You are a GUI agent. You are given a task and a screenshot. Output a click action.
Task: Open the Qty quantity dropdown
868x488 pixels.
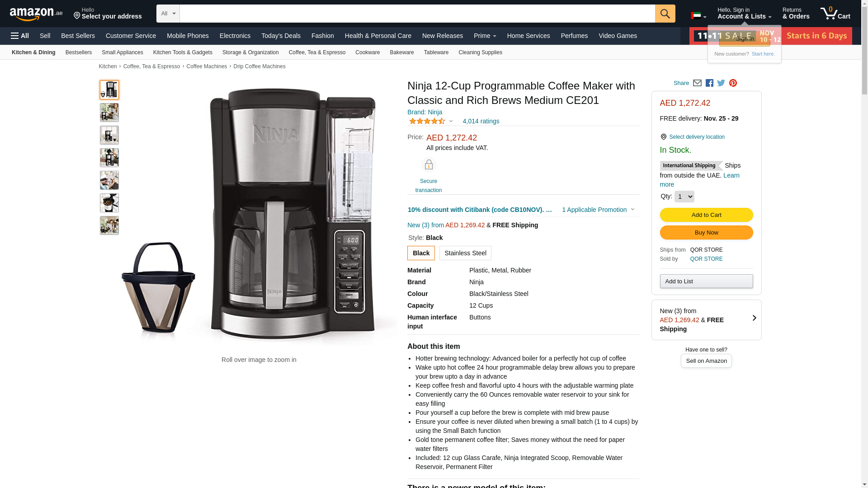point(684,197)
